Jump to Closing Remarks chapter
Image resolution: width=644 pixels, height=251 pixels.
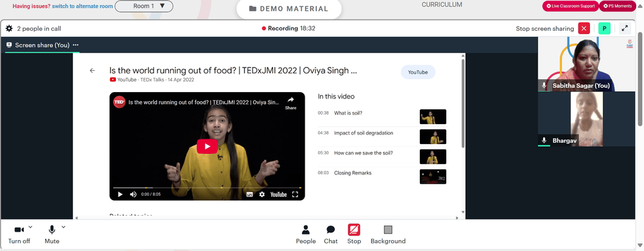point(352,173)
